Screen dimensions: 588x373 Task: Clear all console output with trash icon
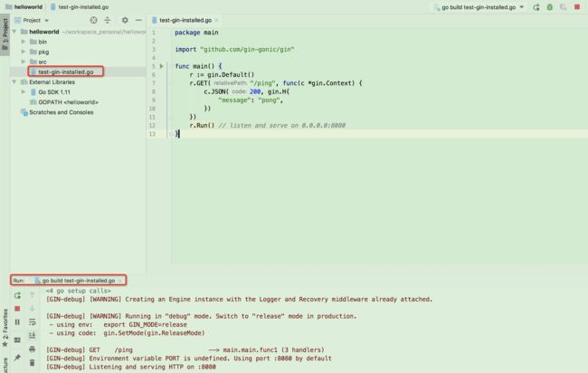point(33,362)
